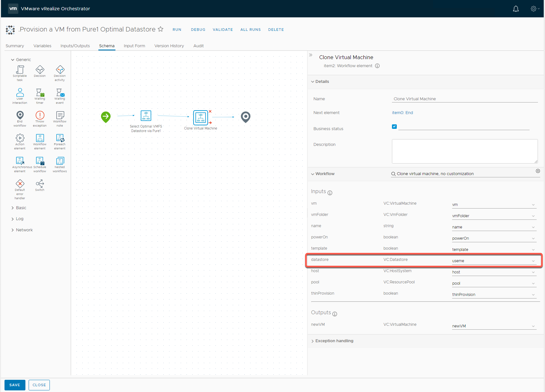
Task: Select the Waiting event icon
Action: (60, 93)
